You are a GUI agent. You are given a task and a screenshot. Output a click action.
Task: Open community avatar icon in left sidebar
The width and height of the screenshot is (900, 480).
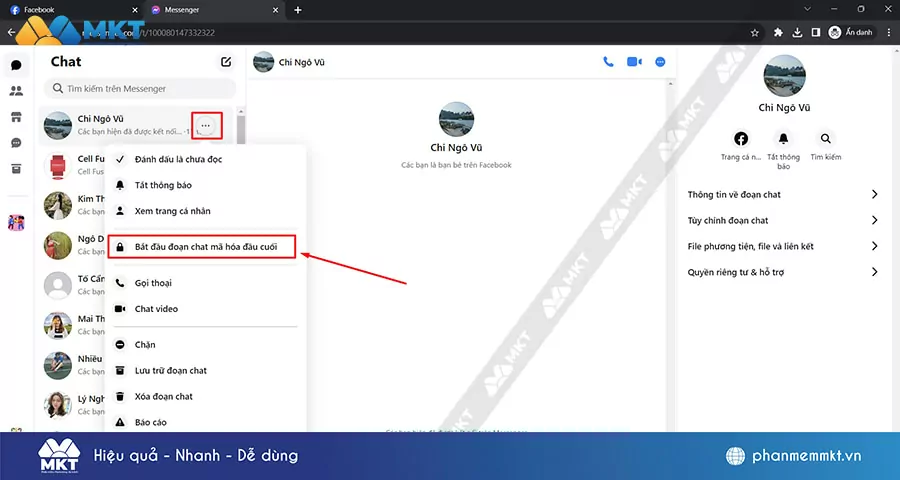click(16, 222)
